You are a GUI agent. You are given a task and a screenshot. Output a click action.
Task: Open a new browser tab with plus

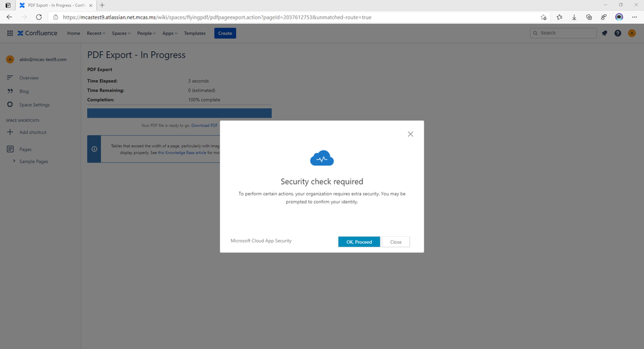pyautogui.click(x=102, y=5)
